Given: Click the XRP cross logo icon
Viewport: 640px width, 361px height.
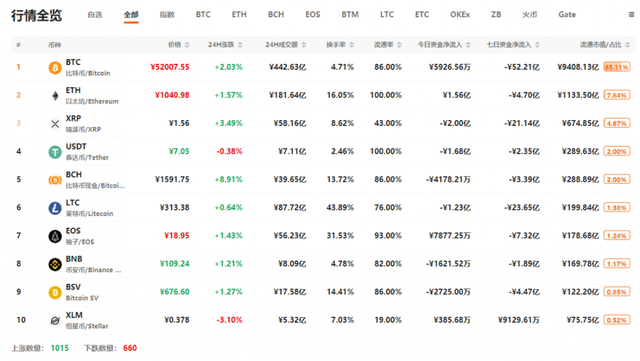Looking at the screenshot, I should 55,124.
